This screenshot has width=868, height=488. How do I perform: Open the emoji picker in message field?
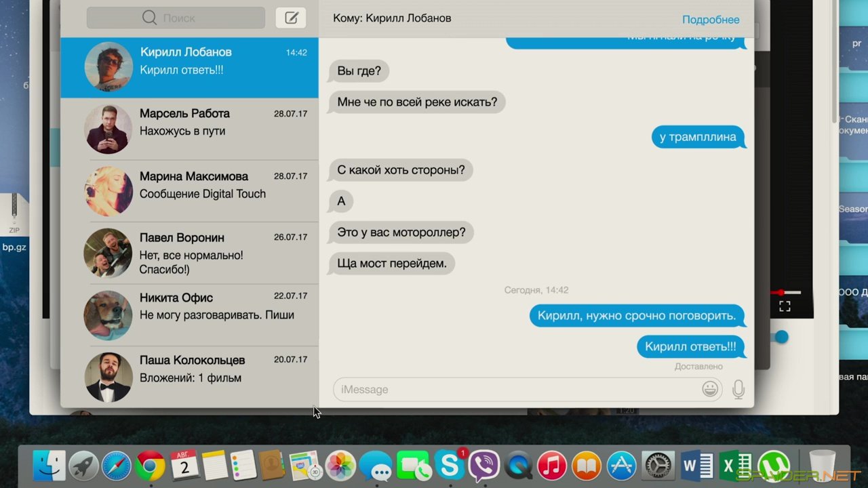click(710, 389)
